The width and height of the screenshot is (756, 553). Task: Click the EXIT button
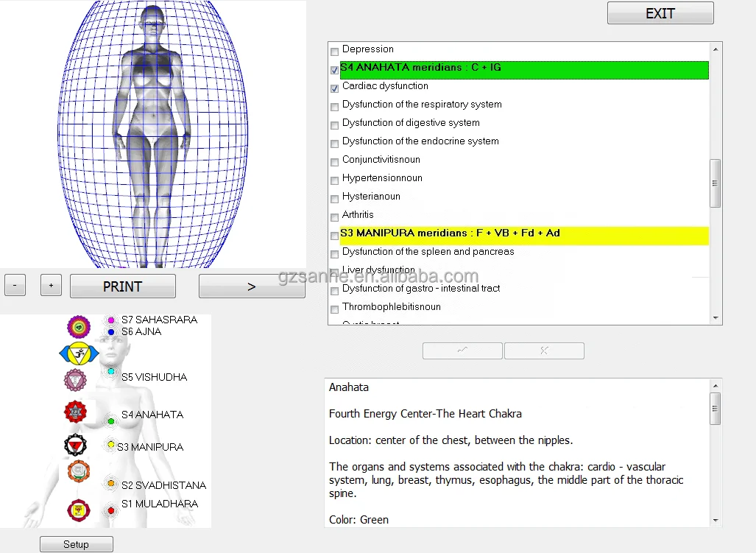tap(659, 13)
